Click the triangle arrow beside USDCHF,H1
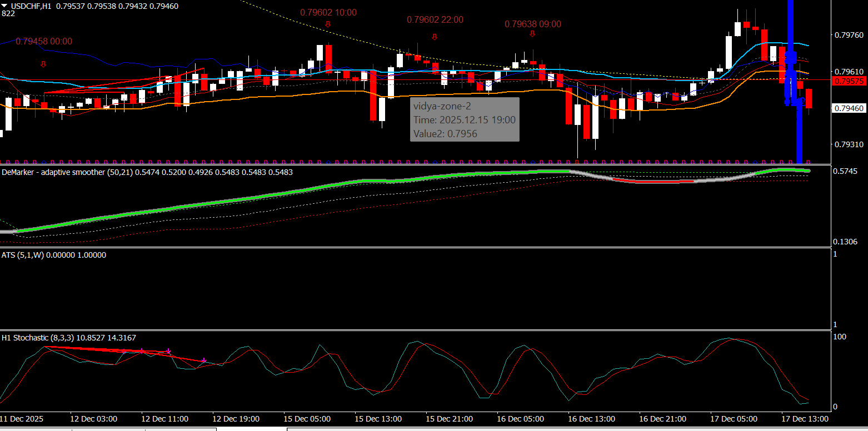868x431 pixels. click(x=4, y=6)
